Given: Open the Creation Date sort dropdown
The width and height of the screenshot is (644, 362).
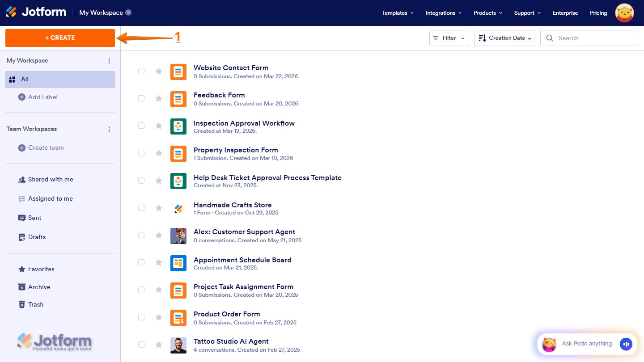Looking at the screenshot, I should tap(504, 38).
